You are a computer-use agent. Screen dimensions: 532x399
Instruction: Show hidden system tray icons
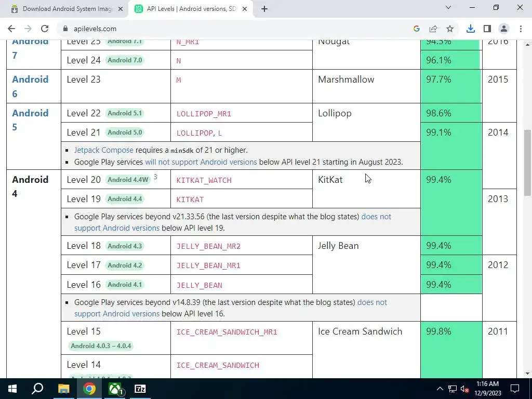click(440, 389)
